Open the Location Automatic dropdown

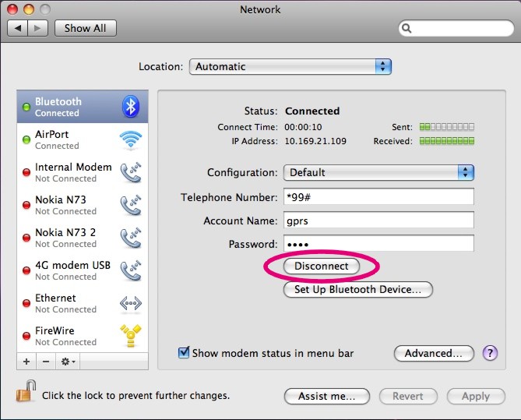tap(290, 66)
